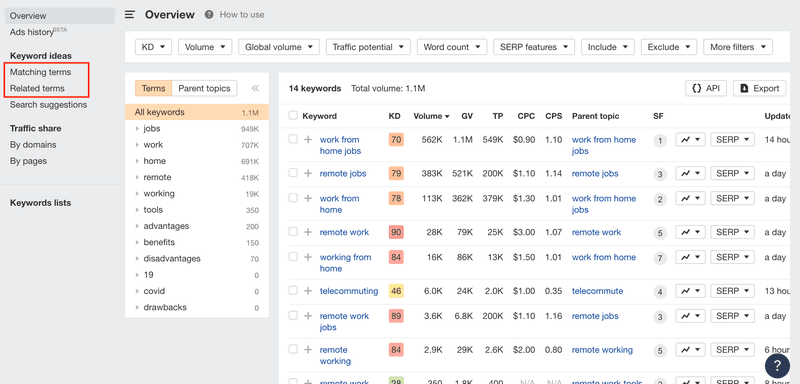Check the remote work jobs row checkbox
The width and height of the screenshot is (800, 384).
293,315
